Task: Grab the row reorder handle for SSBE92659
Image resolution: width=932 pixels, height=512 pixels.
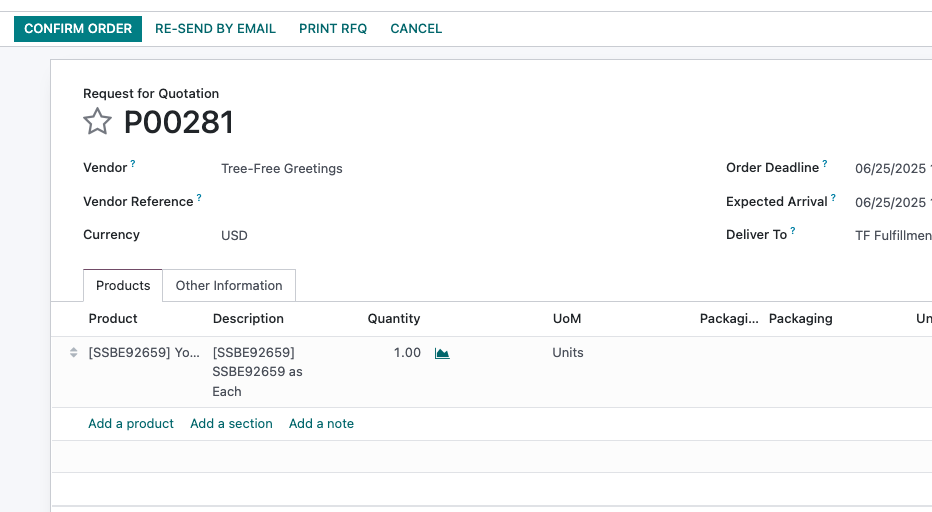Action: tap(73, 353)
